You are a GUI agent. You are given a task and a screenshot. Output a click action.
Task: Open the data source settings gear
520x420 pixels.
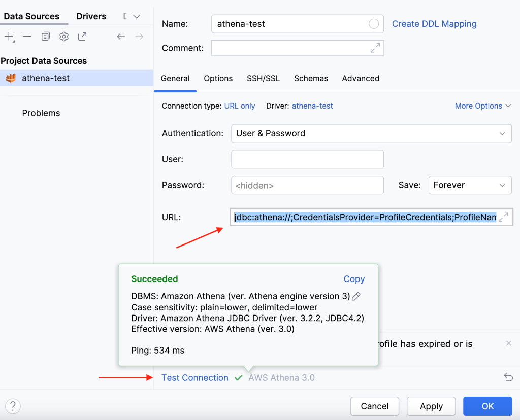point(63,36)
